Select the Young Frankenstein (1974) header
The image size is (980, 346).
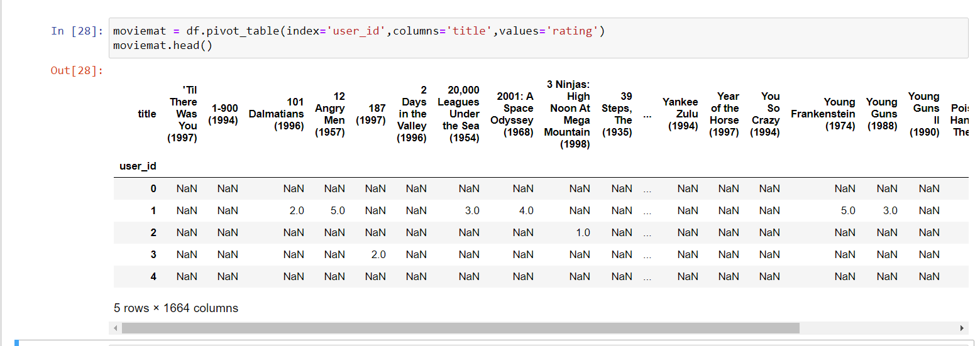823,114
